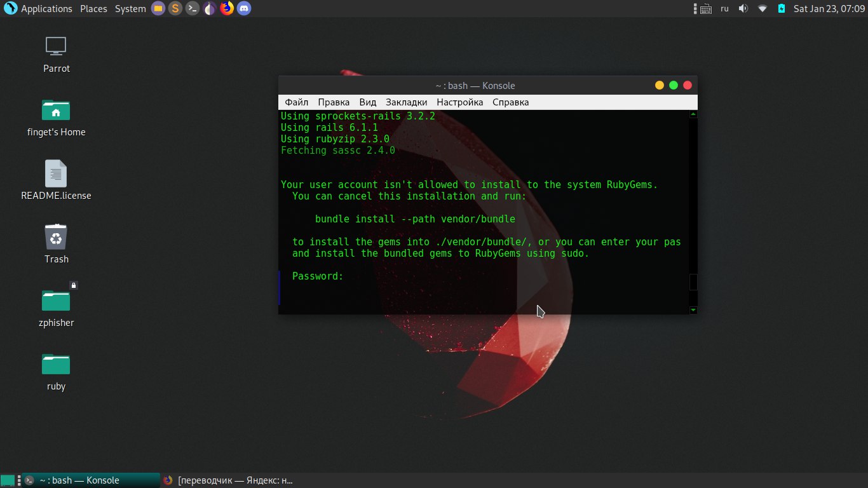
Task: Open the Wi-Fi network menu icon
Action: tap(763, 8)
